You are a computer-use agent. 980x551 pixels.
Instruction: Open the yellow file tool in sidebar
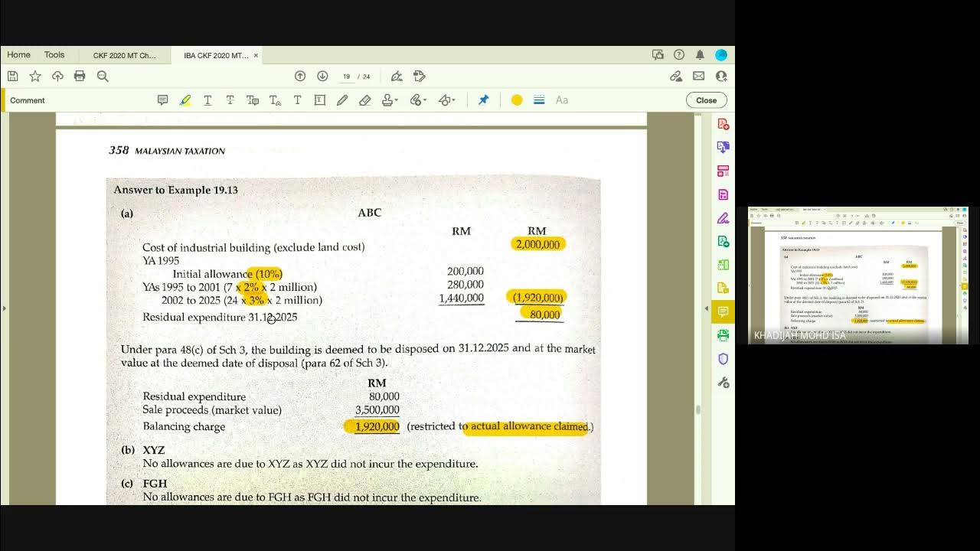point(723,288)
